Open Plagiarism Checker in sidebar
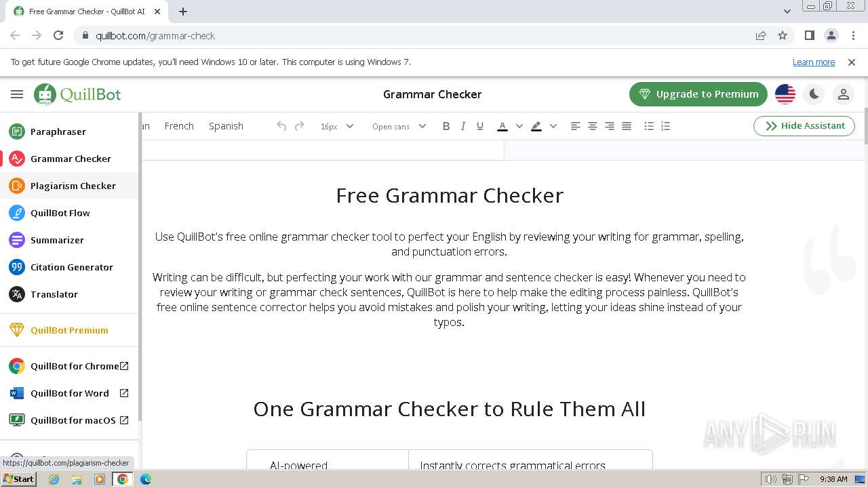868x488 pixels. click(x=69, y=186)
